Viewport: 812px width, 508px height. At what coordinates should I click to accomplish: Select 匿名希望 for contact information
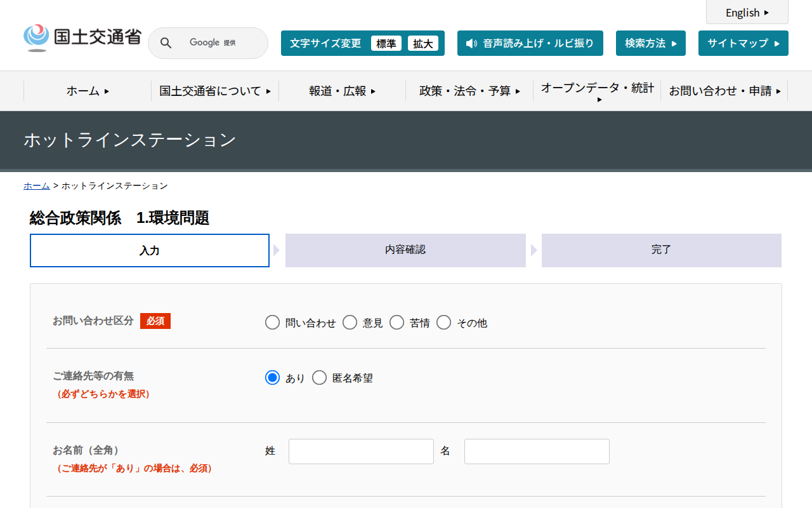[320, 378]
